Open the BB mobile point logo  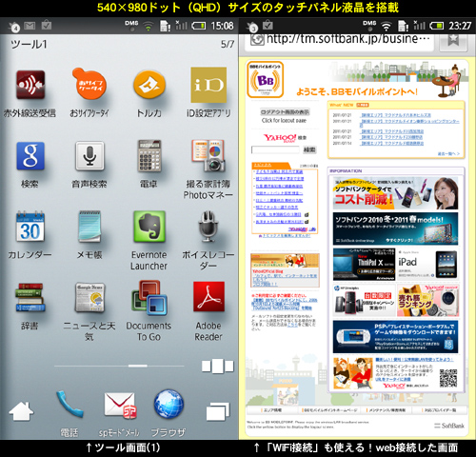coord(265,79)
